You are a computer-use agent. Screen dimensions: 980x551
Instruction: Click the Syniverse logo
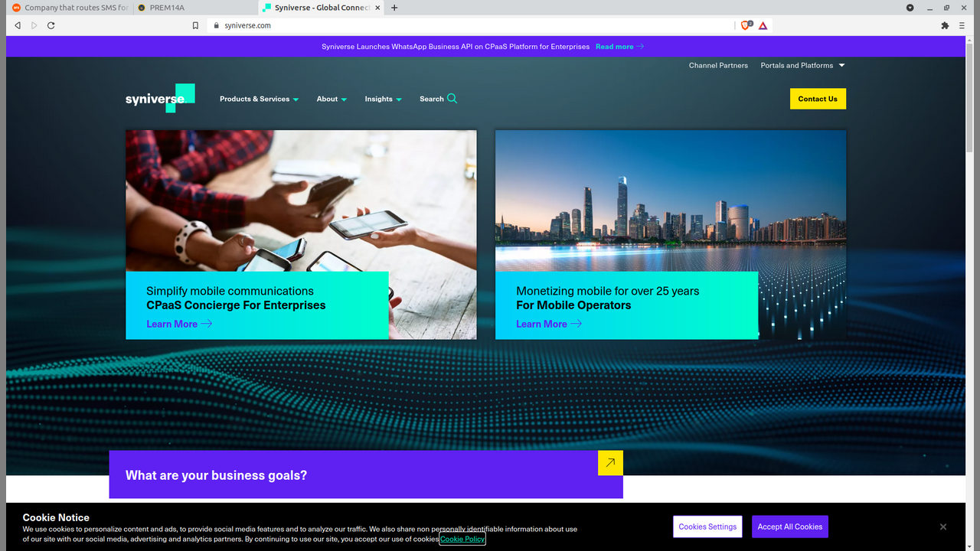[159, 99]
